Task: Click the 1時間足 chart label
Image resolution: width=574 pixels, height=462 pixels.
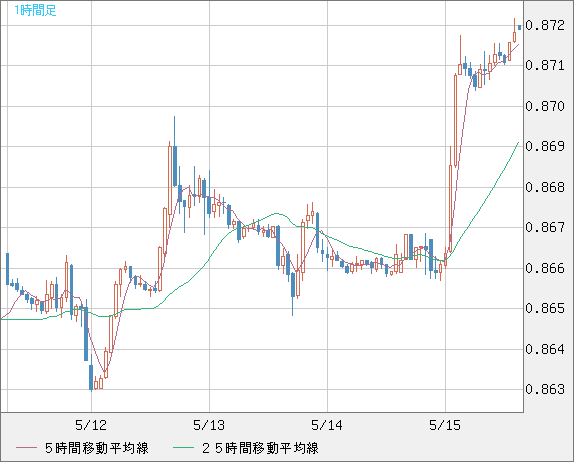Action: pyautogui.click(x=35, y=10)
